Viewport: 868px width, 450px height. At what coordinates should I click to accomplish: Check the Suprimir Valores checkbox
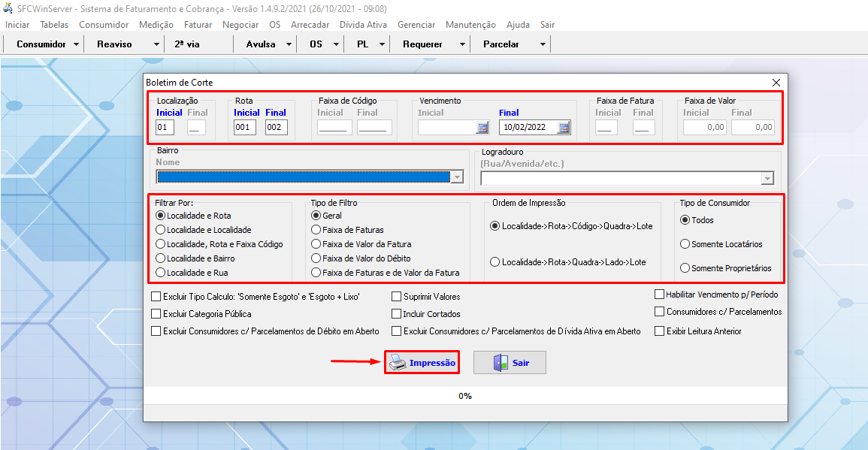(x=397, y=297)
